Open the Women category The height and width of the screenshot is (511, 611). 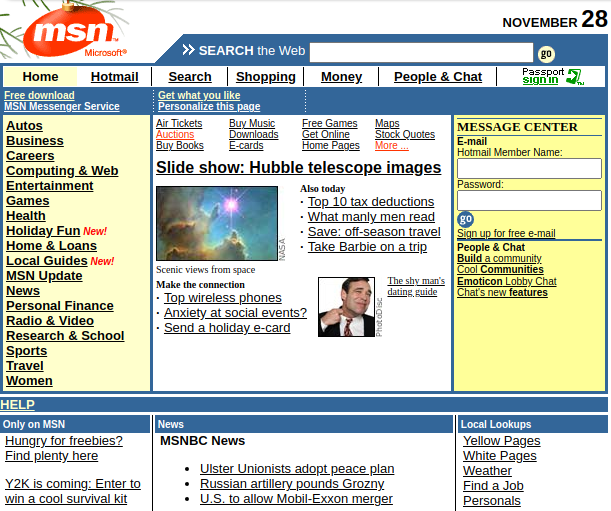click(29, 381)
